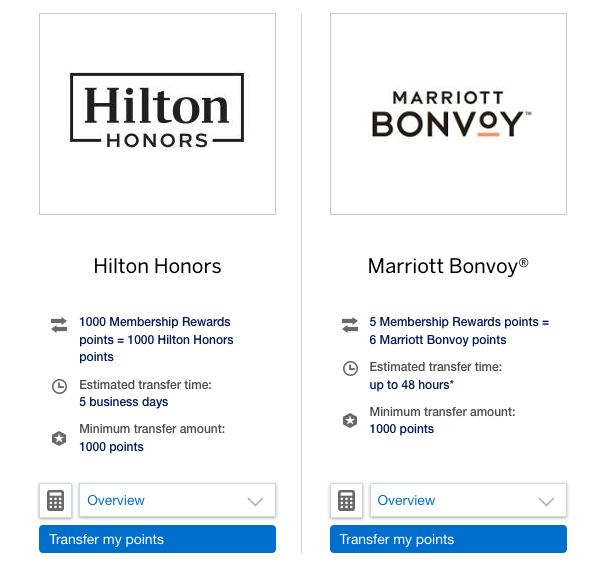Transfer my points to Marriott Bonvoy
Viewport: 602px width, 586px height.
click(448, 539)
